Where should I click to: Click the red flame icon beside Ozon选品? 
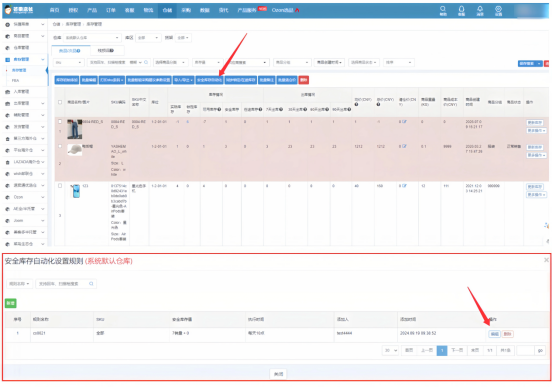coord(297,10)
